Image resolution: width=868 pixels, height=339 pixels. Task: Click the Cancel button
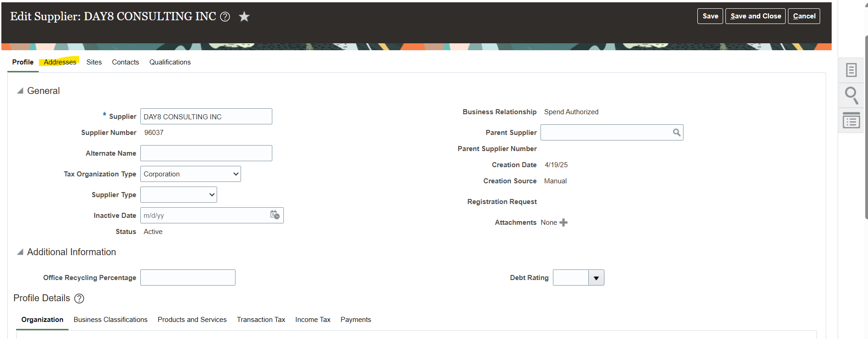click(804, 16)
